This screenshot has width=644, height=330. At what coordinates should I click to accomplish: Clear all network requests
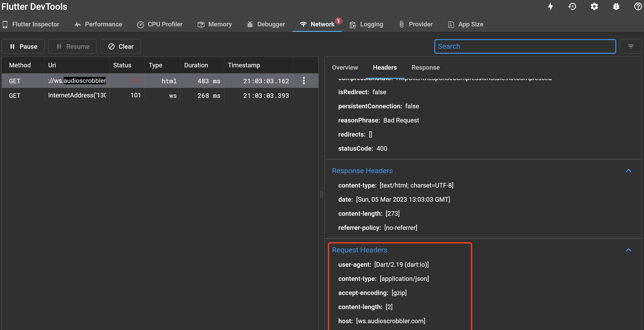tap(121, 46)
